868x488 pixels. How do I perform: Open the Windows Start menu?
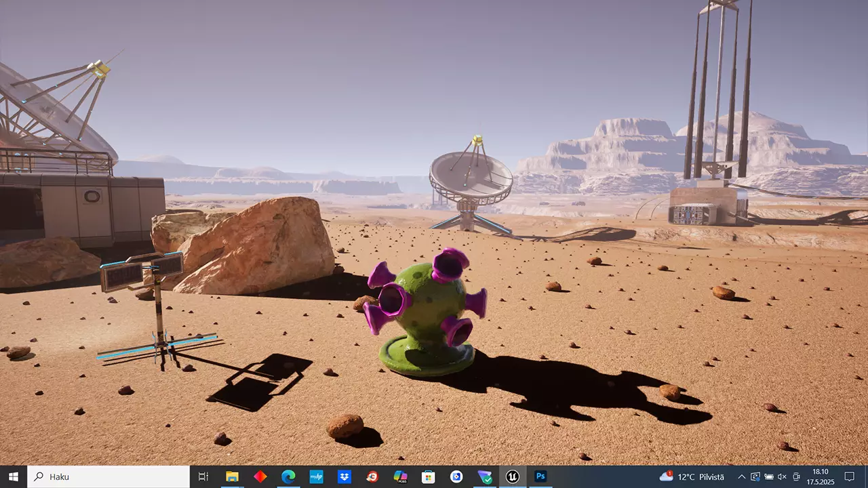click(13, 476)
